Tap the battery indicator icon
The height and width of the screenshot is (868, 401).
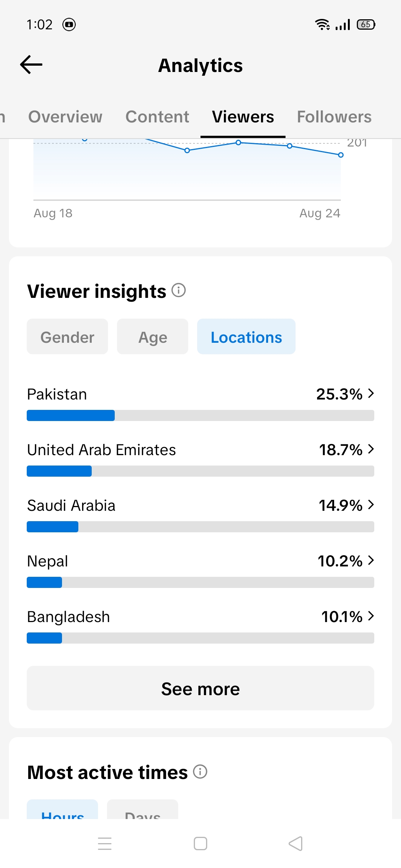(366, 24)
